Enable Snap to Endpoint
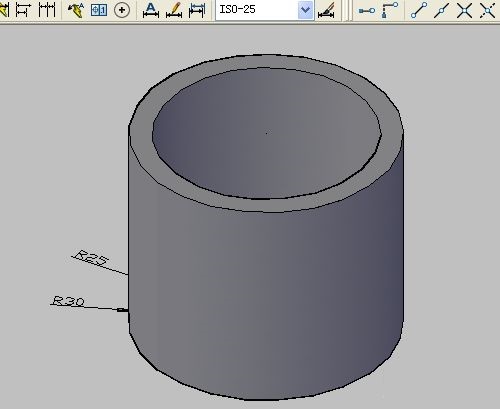Screen dimensions: 500x409 [x=419, y=10]
